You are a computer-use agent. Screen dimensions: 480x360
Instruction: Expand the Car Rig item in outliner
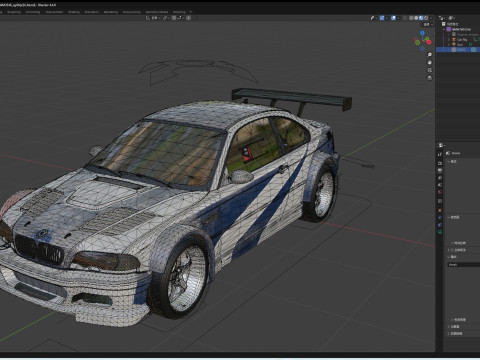coord(449,39)
